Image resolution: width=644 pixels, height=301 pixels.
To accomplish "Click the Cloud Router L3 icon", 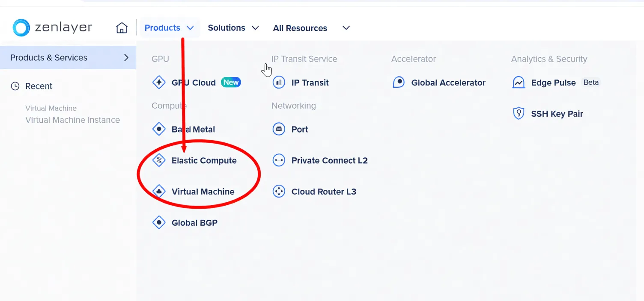I will [x=279, y=192].
